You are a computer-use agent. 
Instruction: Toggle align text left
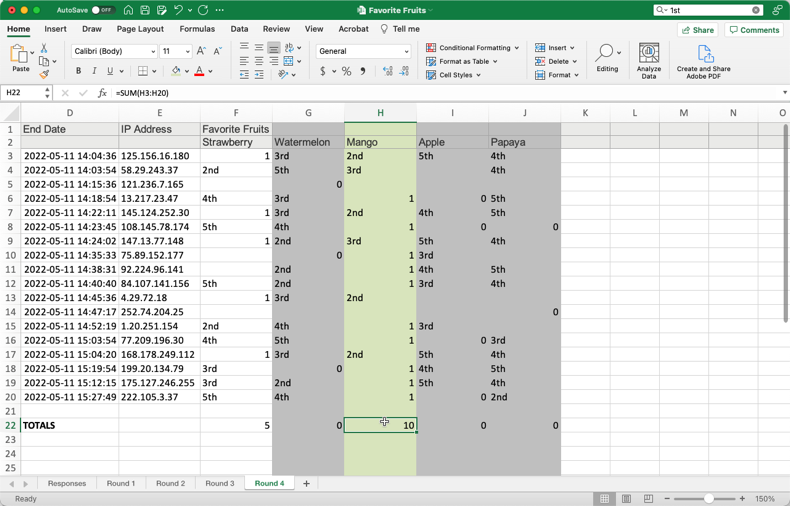[244, 61]
